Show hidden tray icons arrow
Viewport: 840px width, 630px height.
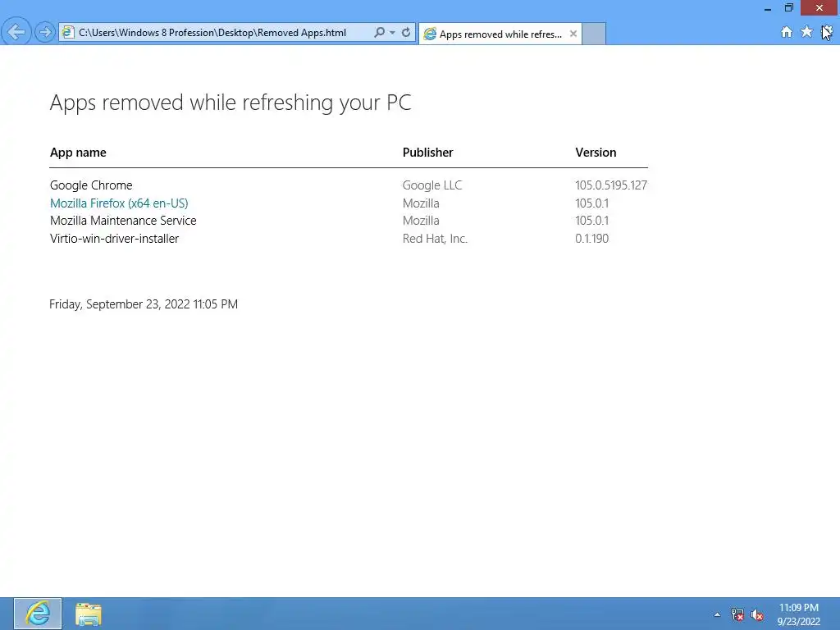[717, 614]
